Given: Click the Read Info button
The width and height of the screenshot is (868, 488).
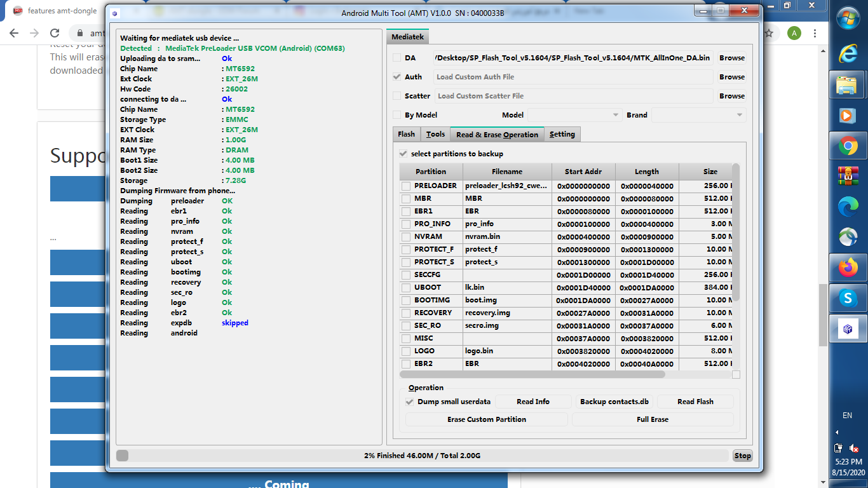Looking at the screenshot, I should pyautogui.click(x=532, y=402).
